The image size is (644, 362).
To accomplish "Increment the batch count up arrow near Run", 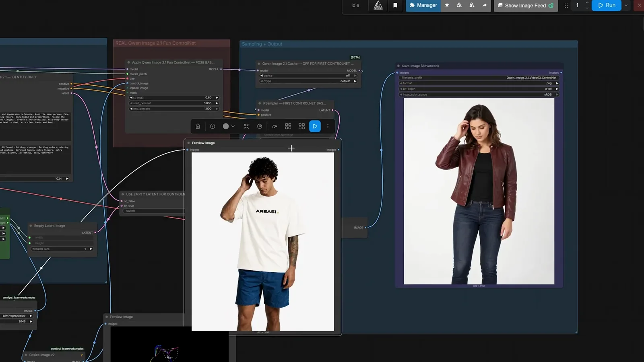I will coord(587,3).
